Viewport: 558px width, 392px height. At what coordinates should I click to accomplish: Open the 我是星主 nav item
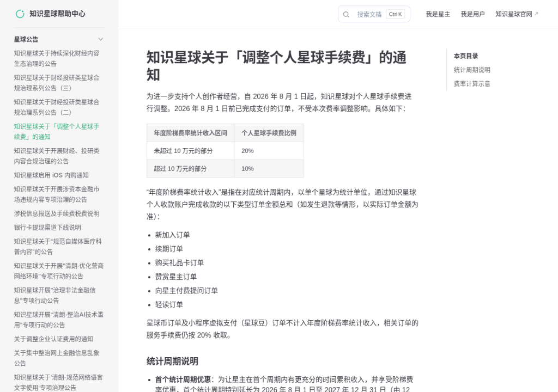(438, 14)
